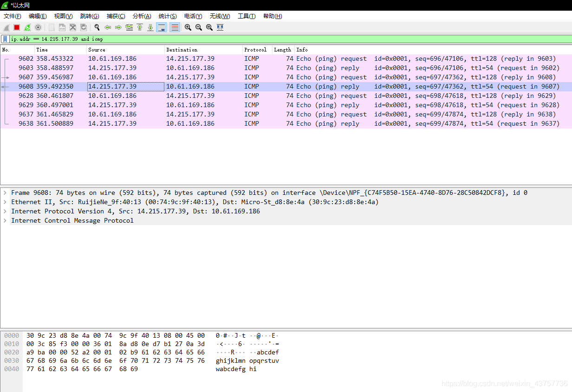Viewport: 572px width, 392px height.
Task: Select packet number 9602 row
Action: pos(286,58)
